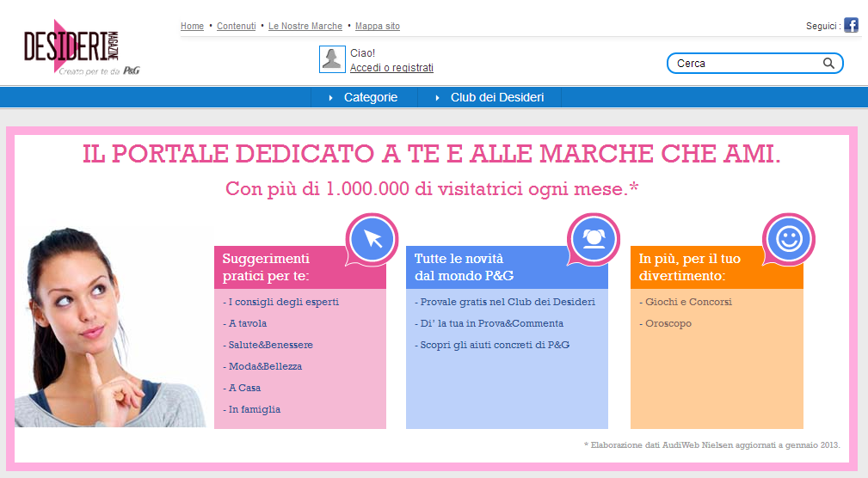Open Moda&Bellezza entry
Screen dimensions: 868x478
(x=263, y=366)
